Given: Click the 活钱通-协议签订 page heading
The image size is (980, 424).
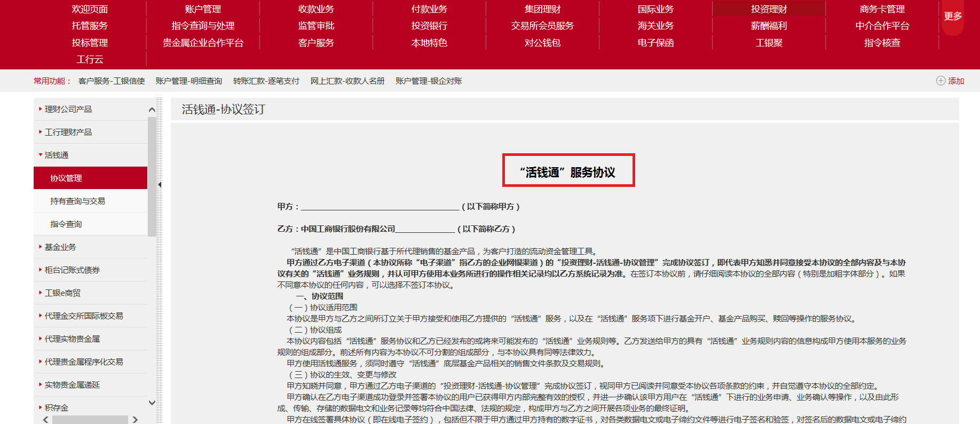Looking at the screenshot, I should click(x=224, y=109).
